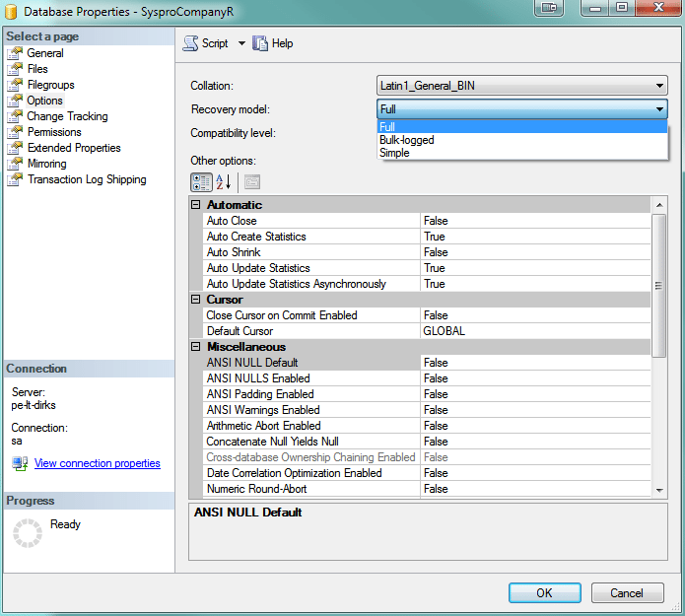
Task: Go to the Extended Properties page
Action: 74,148
